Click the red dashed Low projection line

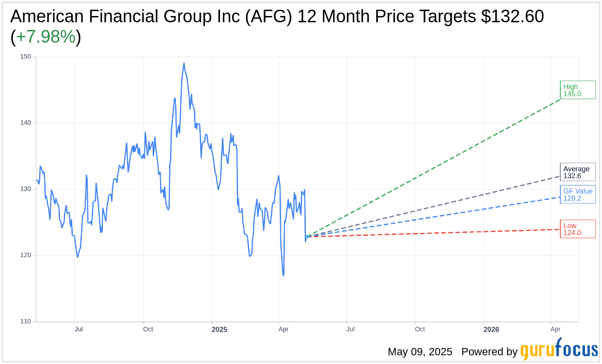pos(436,233)
